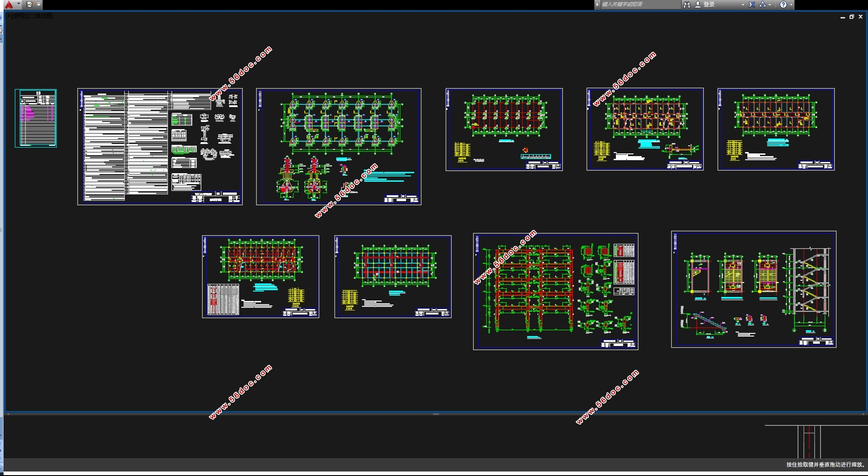
Task: Click the Autodesk 360 triangle icon
Action: point(762,4)
